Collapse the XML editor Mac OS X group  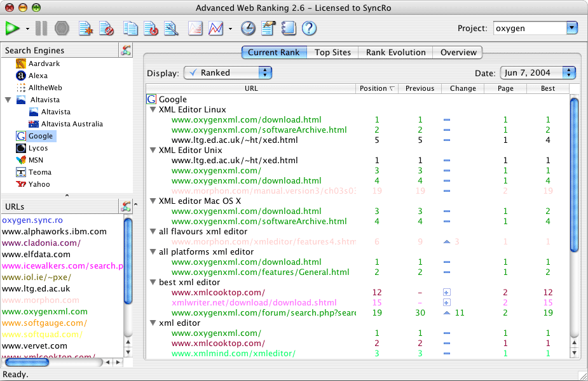click(x=153, y=201)
